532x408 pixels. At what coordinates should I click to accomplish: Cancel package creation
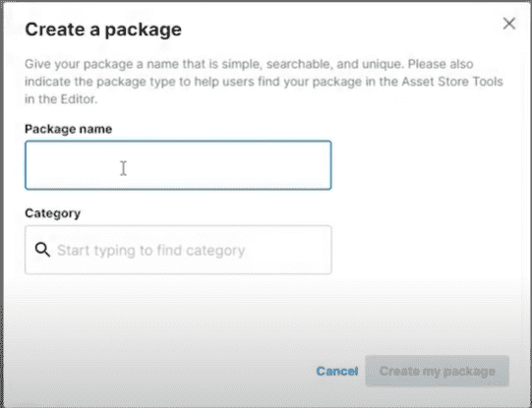(x=337, y=371)
